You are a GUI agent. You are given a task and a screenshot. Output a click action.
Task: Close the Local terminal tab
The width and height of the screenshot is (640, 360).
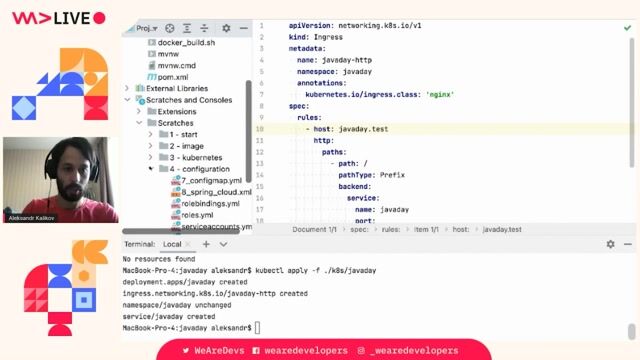click(x=188, y=244)
